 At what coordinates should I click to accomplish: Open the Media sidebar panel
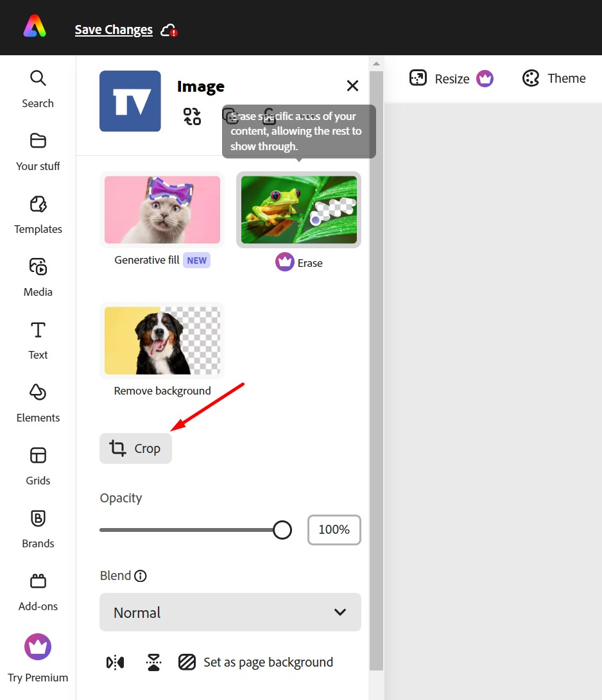pyautogui.click(x=38, y=277)
